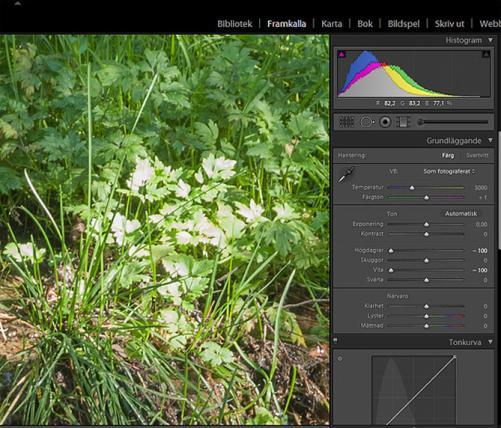Toggle shadow clipping indicator in histogram
This screenshot has width=501, height=428.
pos(342,54)
